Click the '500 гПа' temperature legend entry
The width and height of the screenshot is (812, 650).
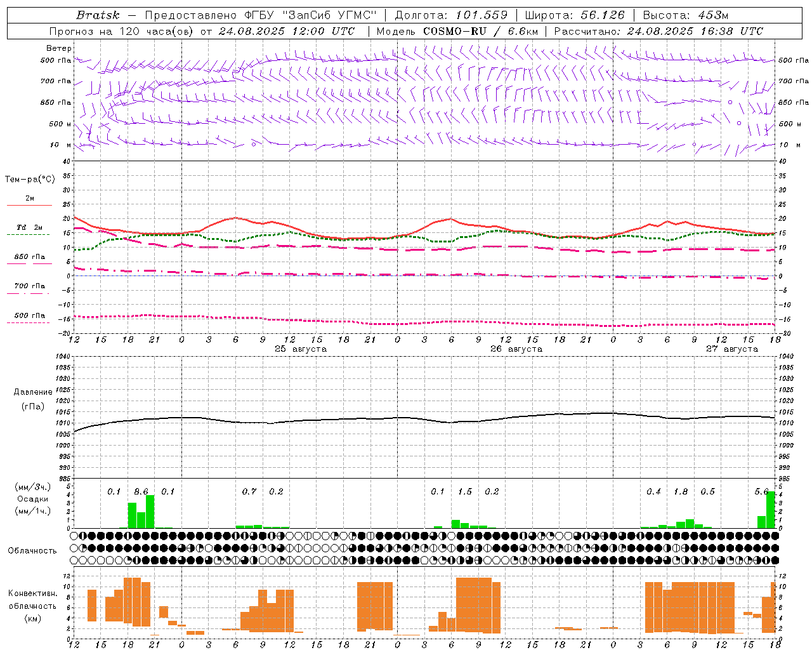pos(29,315)
